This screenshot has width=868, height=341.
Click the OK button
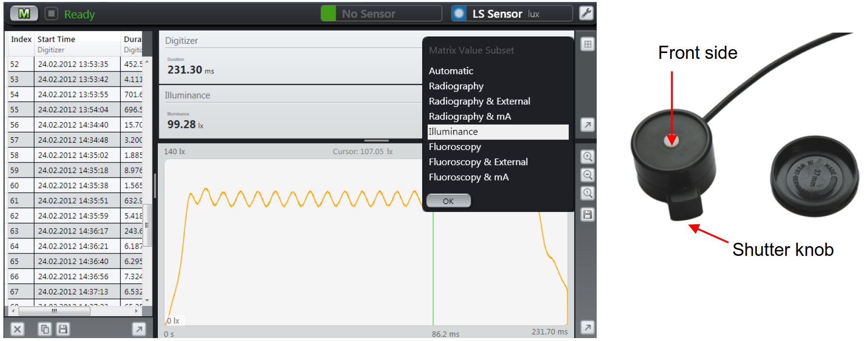[x=448, y=201]
